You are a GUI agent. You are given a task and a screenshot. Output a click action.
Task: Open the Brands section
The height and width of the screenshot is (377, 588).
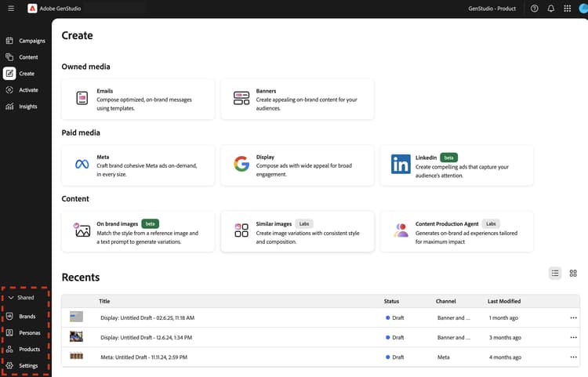pos(26,317)
